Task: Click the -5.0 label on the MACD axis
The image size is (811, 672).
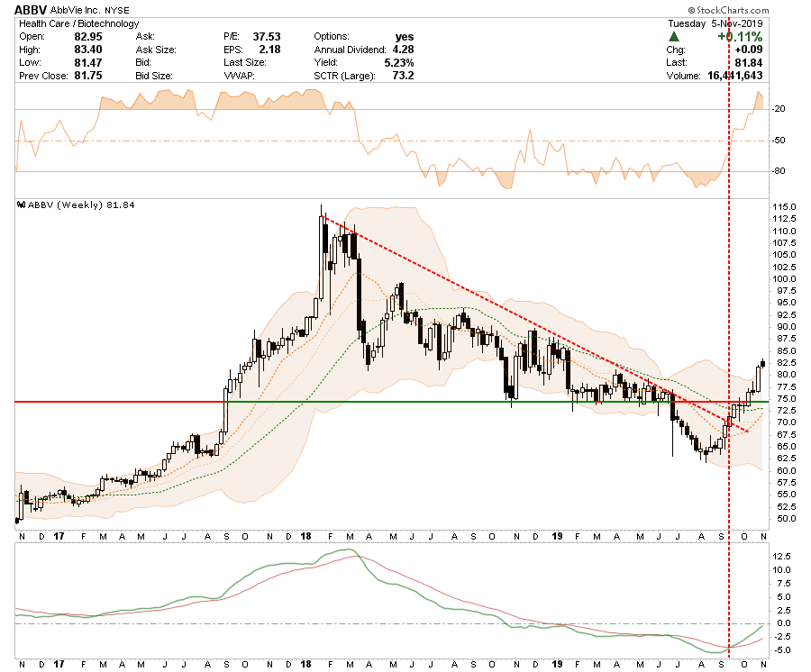Action: pos(781,650)
